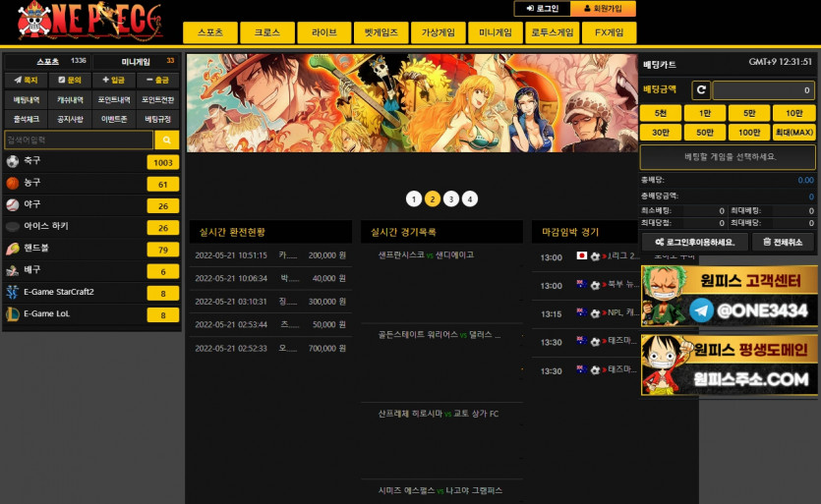Switch to sidebar 스포츠 1336 tab
821x504 pixels.
pos(47,61)
